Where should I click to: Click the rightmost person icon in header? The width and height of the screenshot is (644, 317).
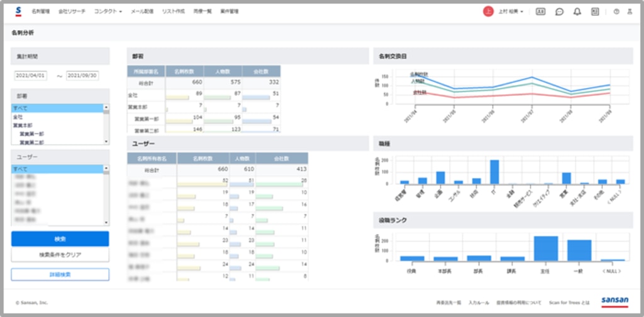coord(629,12)
